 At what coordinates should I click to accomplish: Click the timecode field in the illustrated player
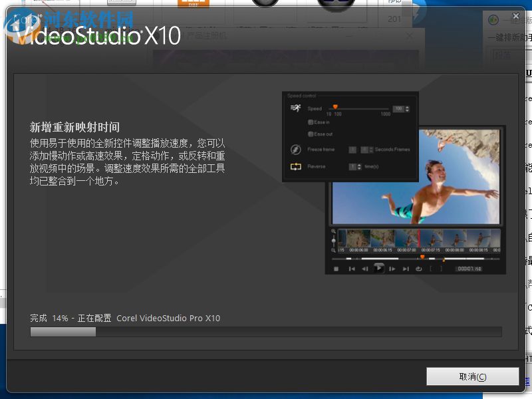pyautogui.click(x=469, y=269)
